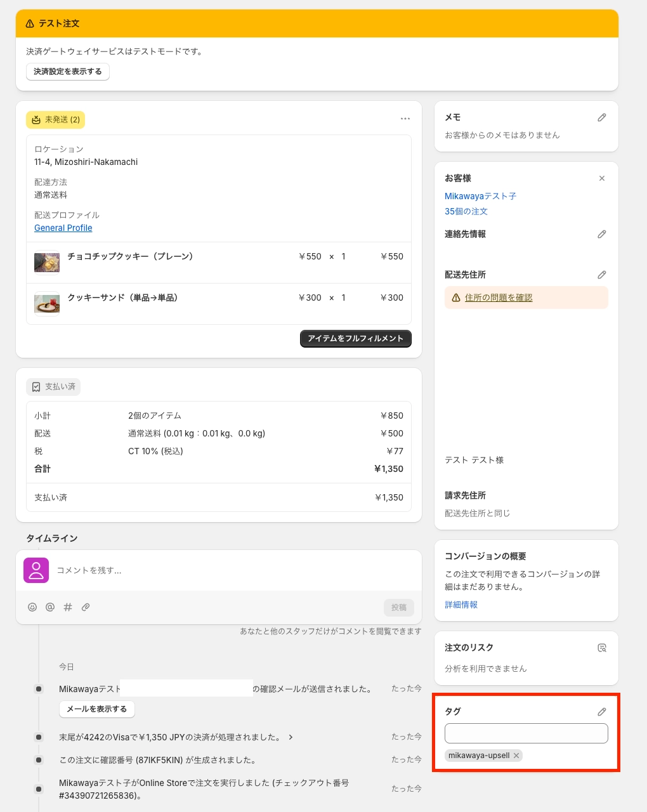
Task: Edit 連絡先情報 contact information pencil
Action: click(602, 234)
